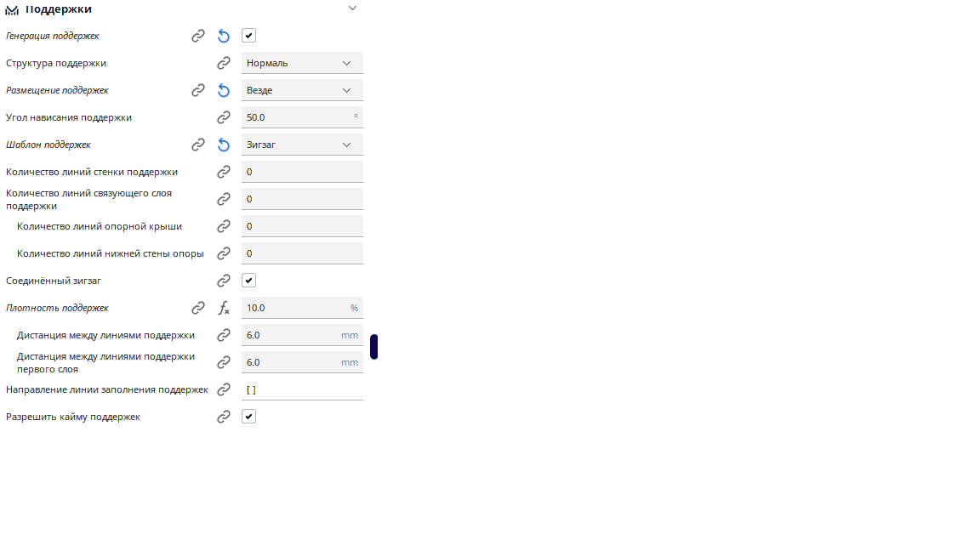
Task: Disable the Соединённый зигзаг checkbox
Action: [248, 281]
